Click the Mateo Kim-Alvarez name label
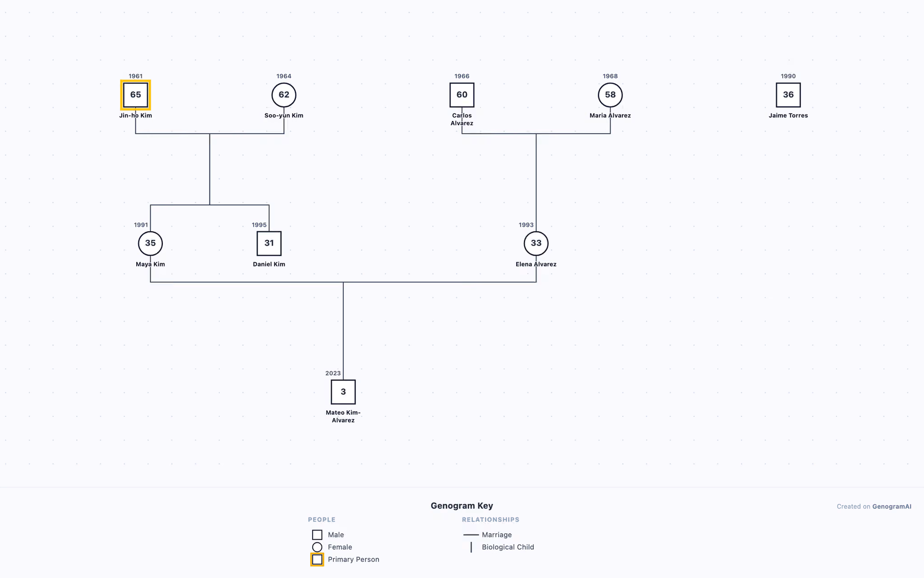924x578 pixels. 343,416
